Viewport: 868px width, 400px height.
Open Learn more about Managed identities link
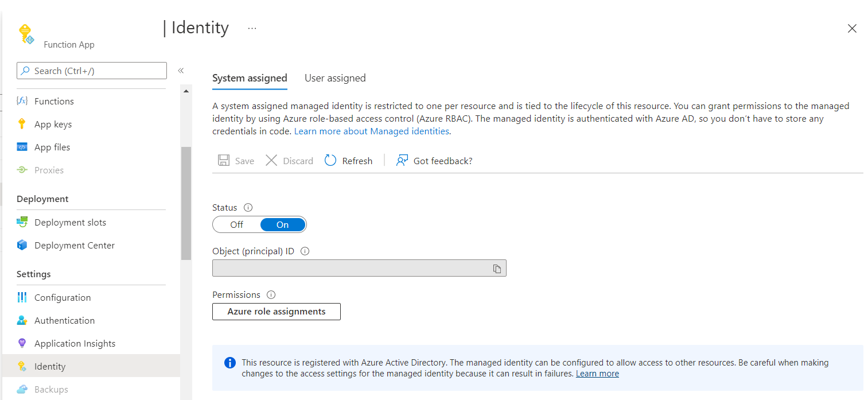coord(372,131)
